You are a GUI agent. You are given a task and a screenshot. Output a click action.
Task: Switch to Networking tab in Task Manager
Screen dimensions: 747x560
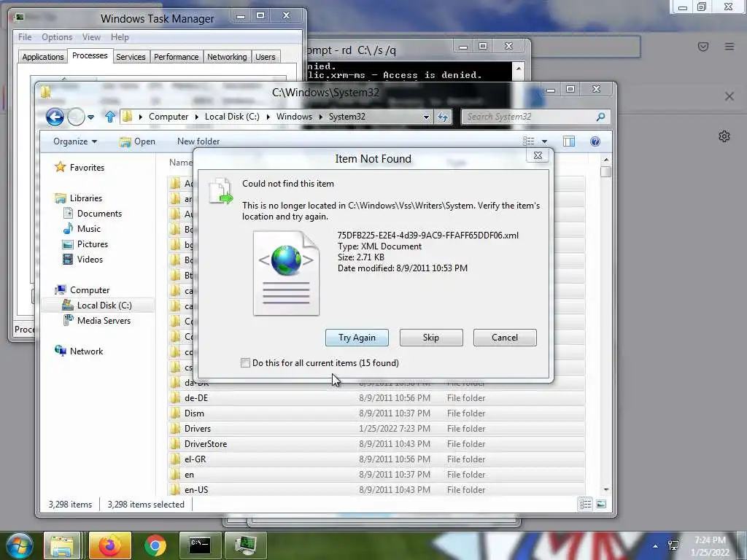click(x=227, y=57)
